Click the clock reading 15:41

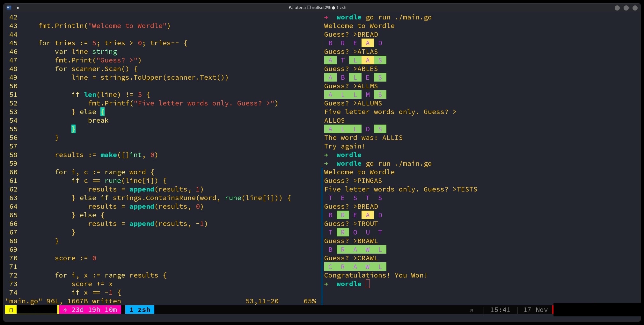pos(500,310)
